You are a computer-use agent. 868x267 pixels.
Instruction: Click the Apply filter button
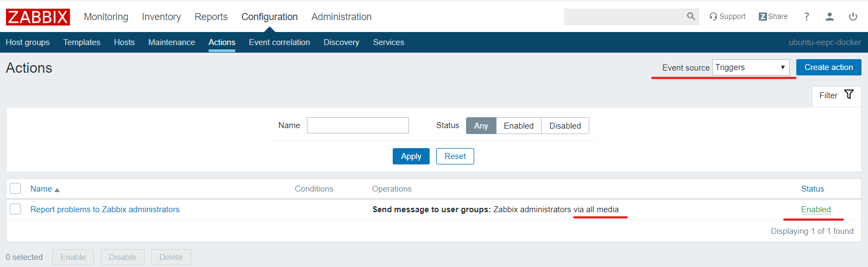pyautogui.click(x=411, y=156)
